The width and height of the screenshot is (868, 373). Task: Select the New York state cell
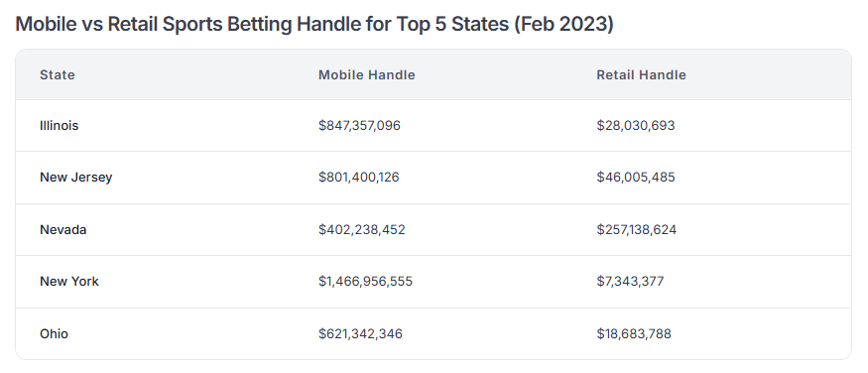69,281
